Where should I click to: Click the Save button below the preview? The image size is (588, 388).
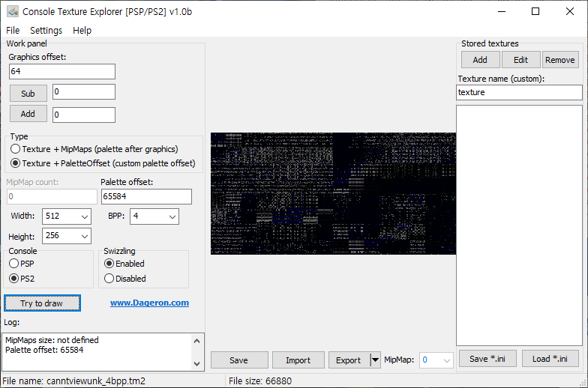coord(239,360)
